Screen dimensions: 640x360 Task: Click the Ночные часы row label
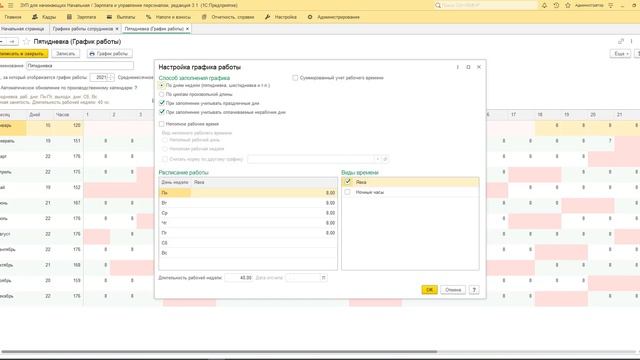[x=370, y=192]
